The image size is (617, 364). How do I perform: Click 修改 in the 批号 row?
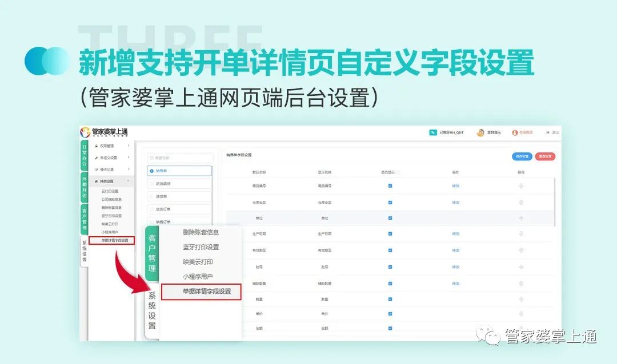(456, 267)
